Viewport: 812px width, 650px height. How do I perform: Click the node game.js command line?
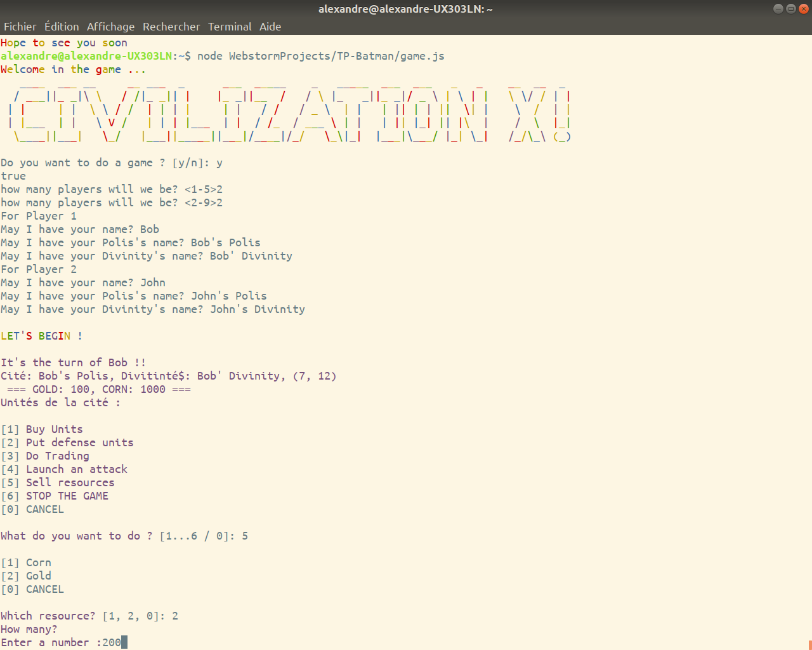pos(223,56)
